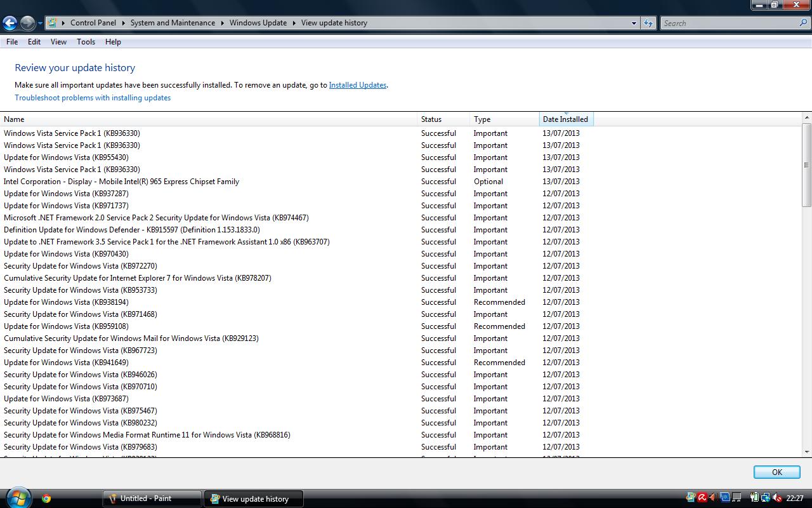Image resolution: width=812 pixels, height=508 pixels.
Task: Select Update for Windows Vista (KB938194) row
Action: click(x=296, y=302)
